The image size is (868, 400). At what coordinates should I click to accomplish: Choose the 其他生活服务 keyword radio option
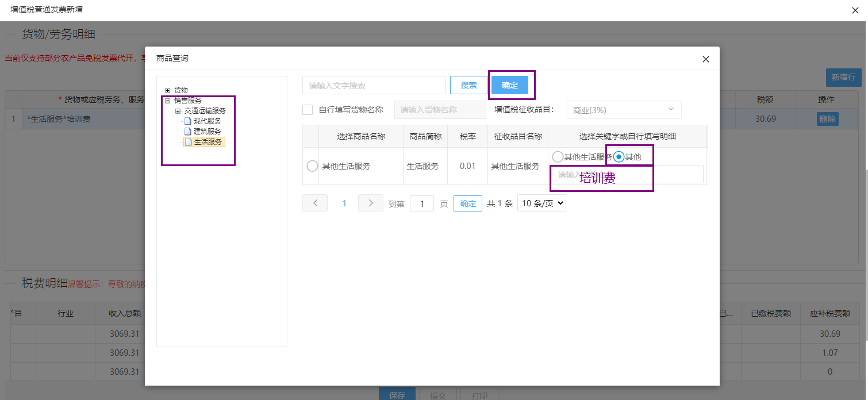click(x=557, y=156)
